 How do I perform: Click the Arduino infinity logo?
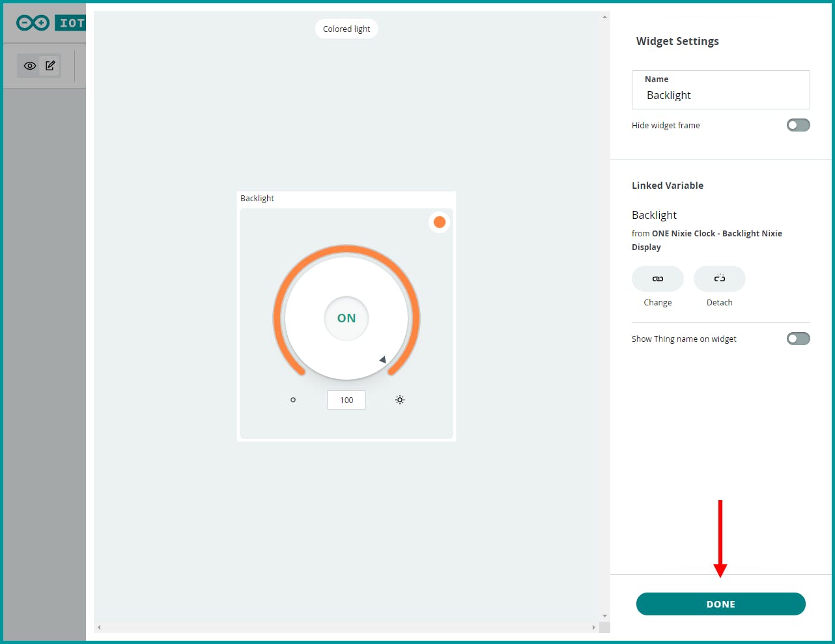pyautogui.click(x=33, y=23)
